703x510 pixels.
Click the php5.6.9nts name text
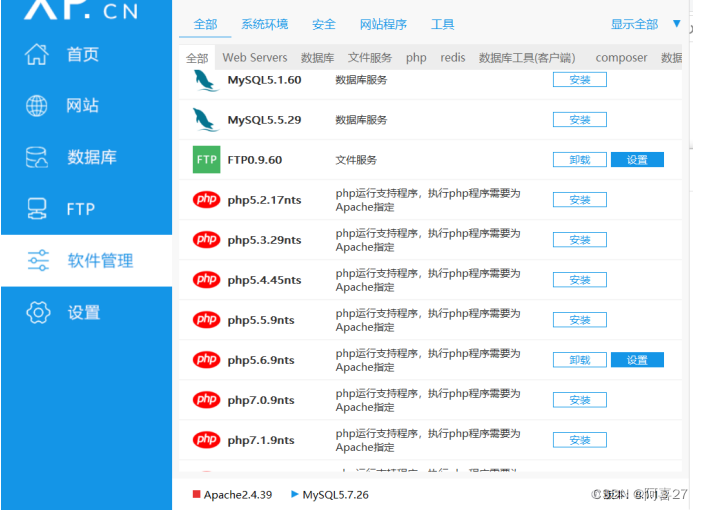click(x=261, y=360)
